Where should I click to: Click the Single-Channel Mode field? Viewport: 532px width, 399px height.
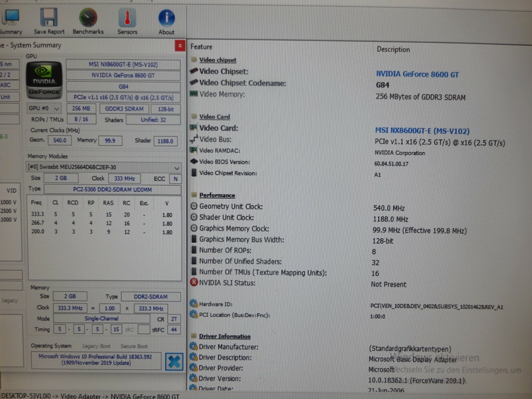pos(101,319)
